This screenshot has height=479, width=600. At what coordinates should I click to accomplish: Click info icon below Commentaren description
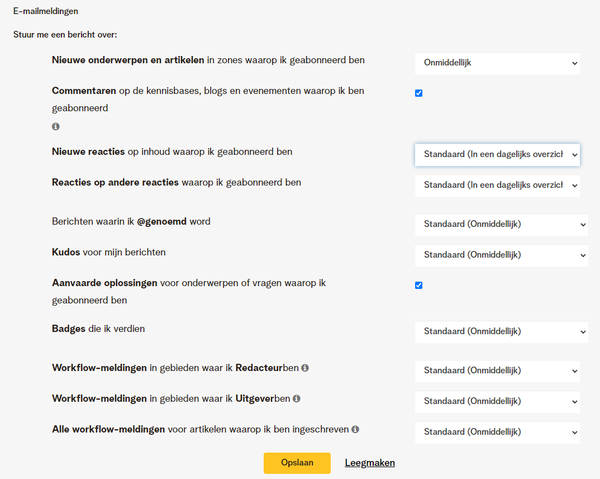(x=56, y=126)
